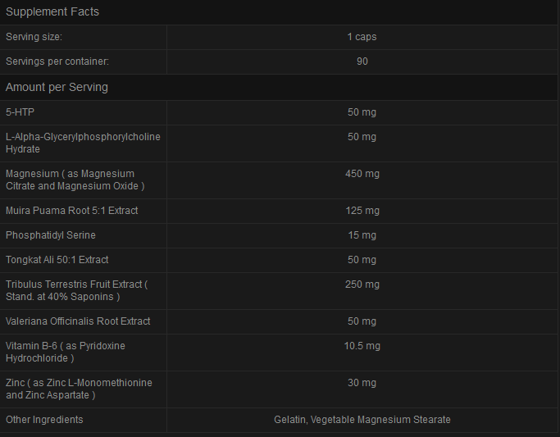Click the 450 mg magnesium amount
The height and width of the screenshot is (437, 560).
[362, 174]
